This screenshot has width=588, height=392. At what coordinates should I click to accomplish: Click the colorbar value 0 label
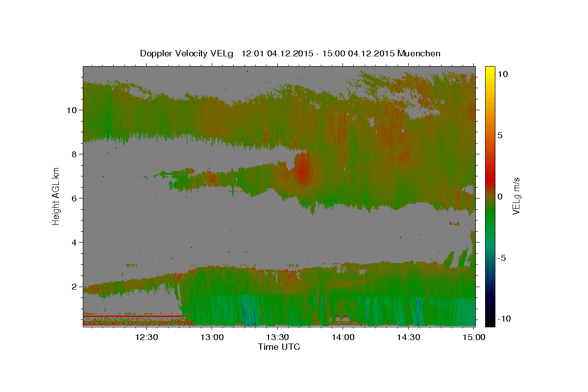tap(500, 196)
